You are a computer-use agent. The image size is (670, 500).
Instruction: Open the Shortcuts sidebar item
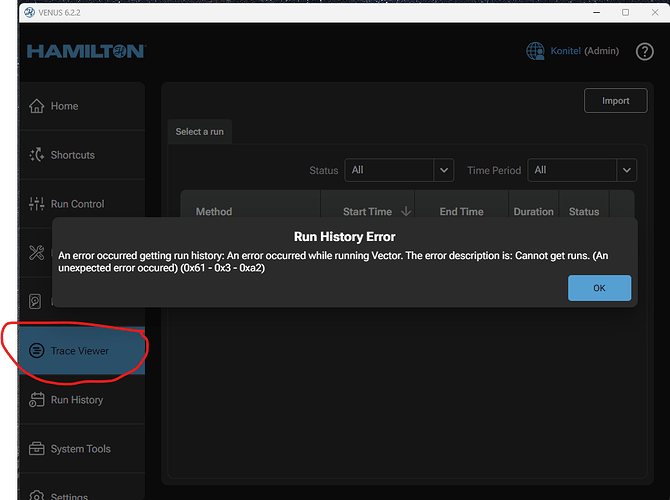(x=82, y=155)
